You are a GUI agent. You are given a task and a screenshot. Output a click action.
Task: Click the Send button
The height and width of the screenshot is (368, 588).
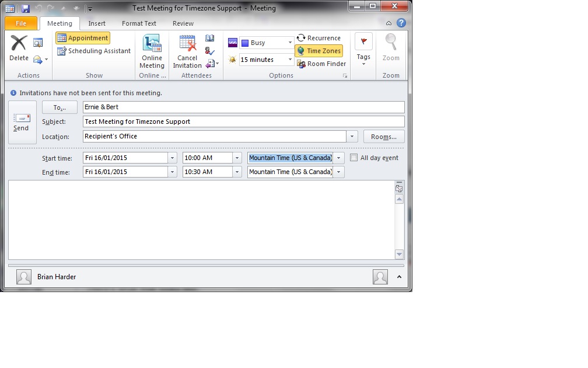pyautogui.click(x=22, y=122)
